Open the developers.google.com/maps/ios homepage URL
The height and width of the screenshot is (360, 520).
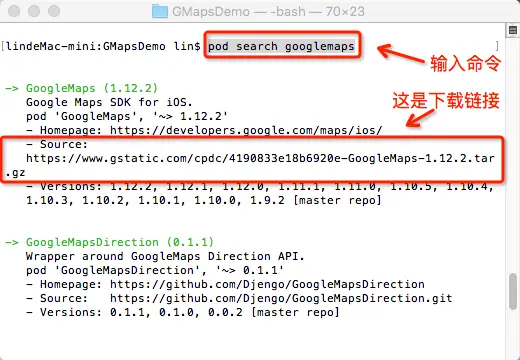tap(246, 130)
